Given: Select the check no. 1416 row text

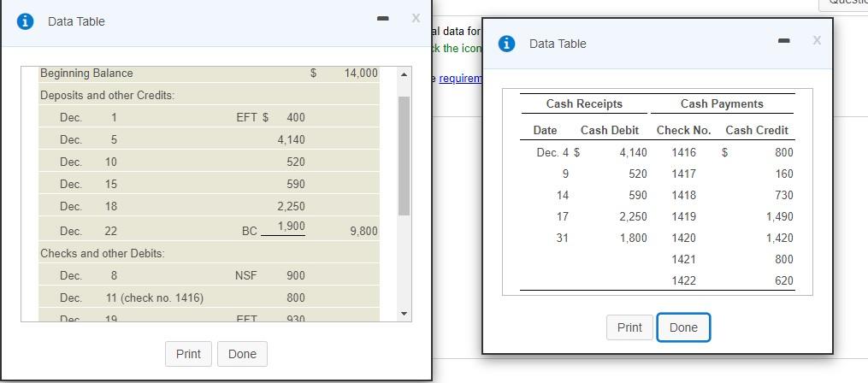Looking at the screenshot, I should click(x=155, y=298).
